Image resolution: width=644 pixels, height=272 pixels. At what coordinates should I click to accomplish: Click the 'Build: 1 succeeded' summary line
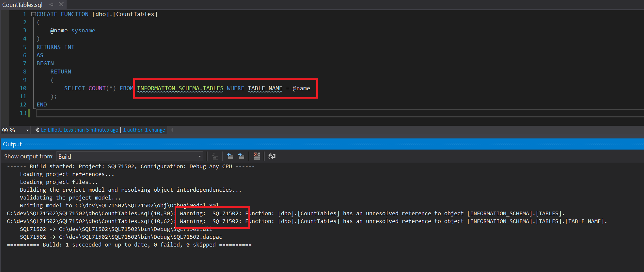(129, 245)
